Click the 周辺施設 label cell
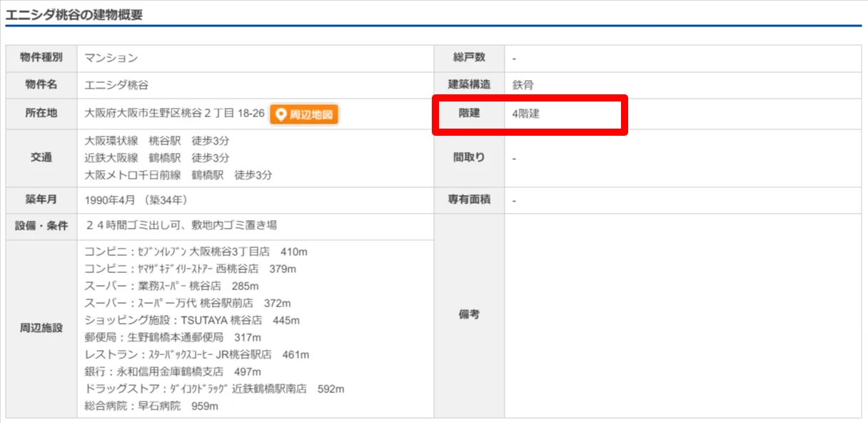The height and width of the screenshot is (423, 868). (x=41, y=329)
